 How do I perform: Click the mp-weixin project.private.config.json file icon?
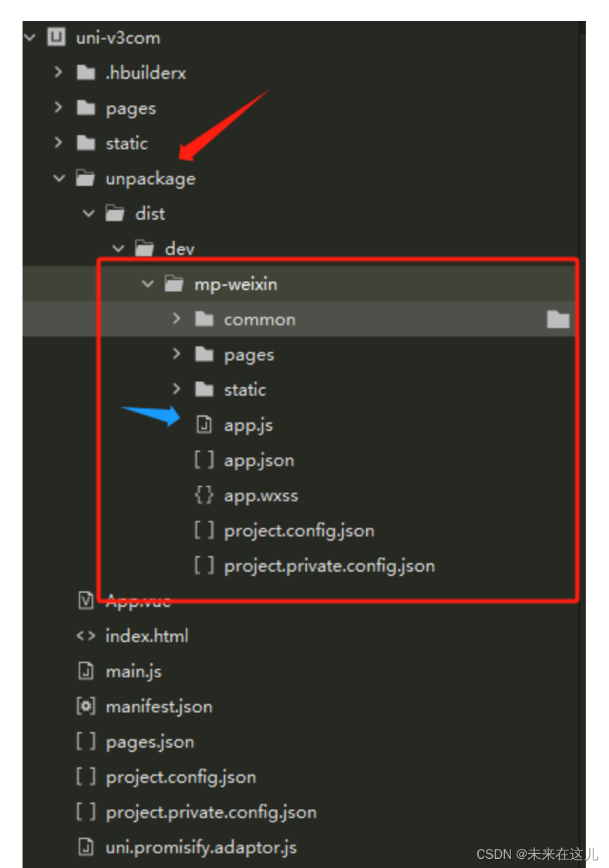click(204, 565)
